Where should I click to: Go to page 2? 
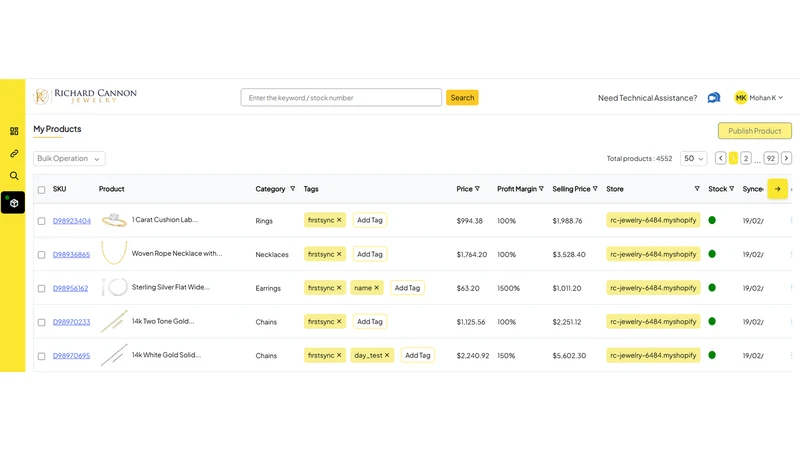pos(746,158)
